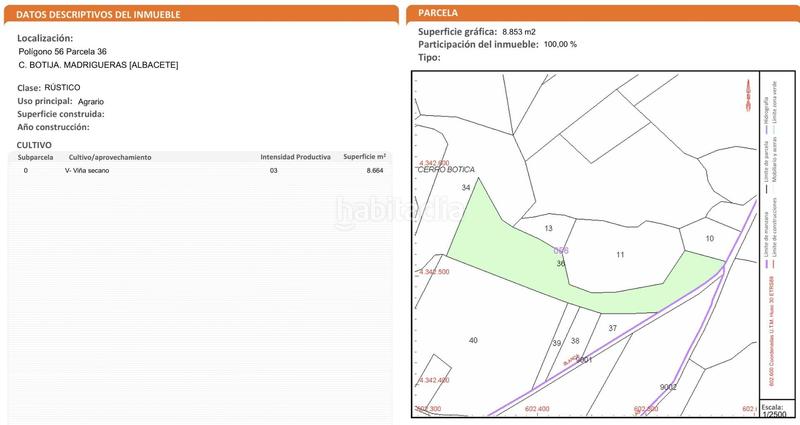Click road parcel 9002 label
This screenshot has height=425, width=800.
pos(669,387)
